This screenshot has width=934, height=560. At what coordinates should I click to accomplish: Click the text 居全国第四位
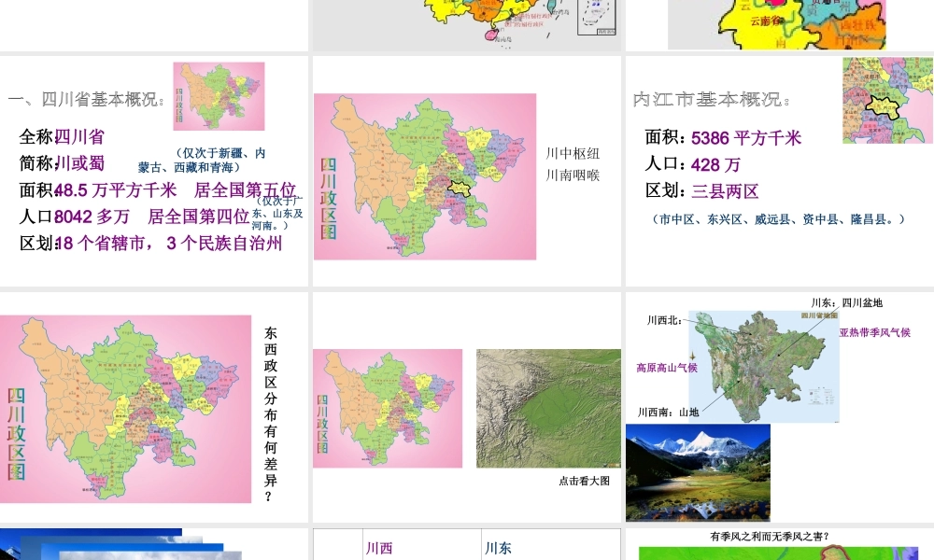(x=198, y=216)
